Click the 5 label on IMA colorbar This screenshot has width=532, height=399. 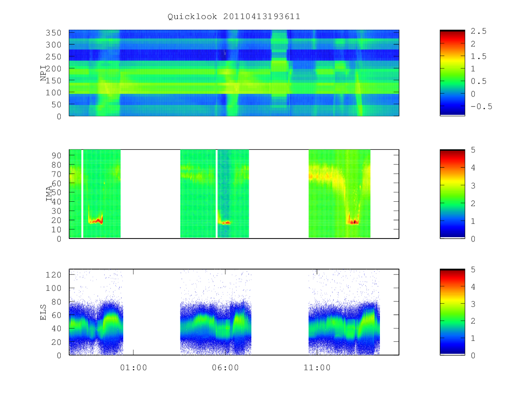(x=473, y=150)
